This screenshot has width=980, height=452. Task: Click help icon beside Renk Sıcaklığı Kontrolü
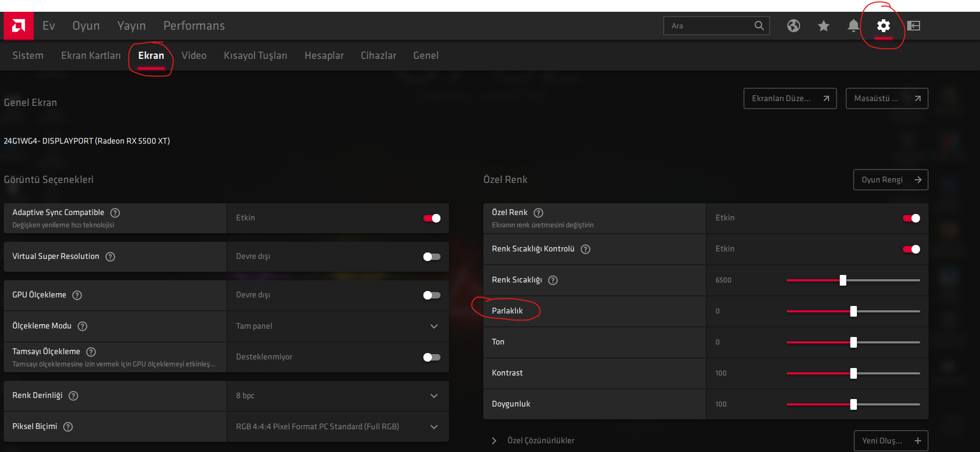pyautogui.click(x=586, y=249)
